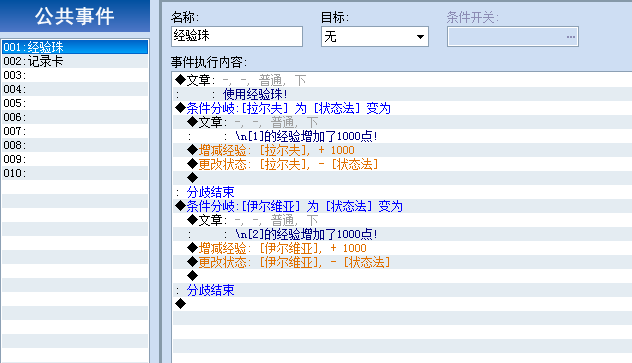Screen dimensions: 632x363
Task: Select 文章 command inside 拉尔夫 branch
Action: [402, 122]
